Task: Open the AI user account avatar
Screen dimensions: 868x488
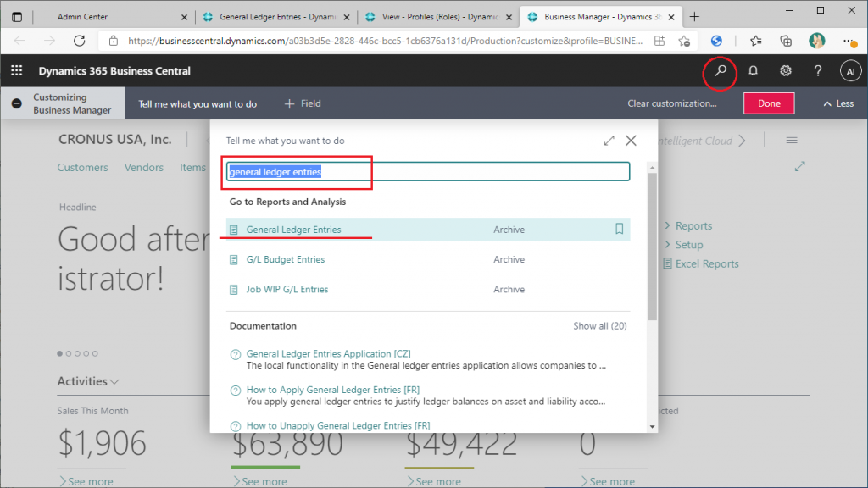Action: click(x=850, y=71)
